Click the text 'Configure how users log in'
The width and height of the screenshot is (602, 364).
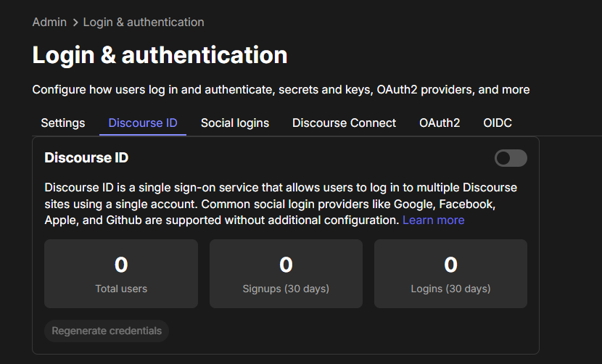105,89
